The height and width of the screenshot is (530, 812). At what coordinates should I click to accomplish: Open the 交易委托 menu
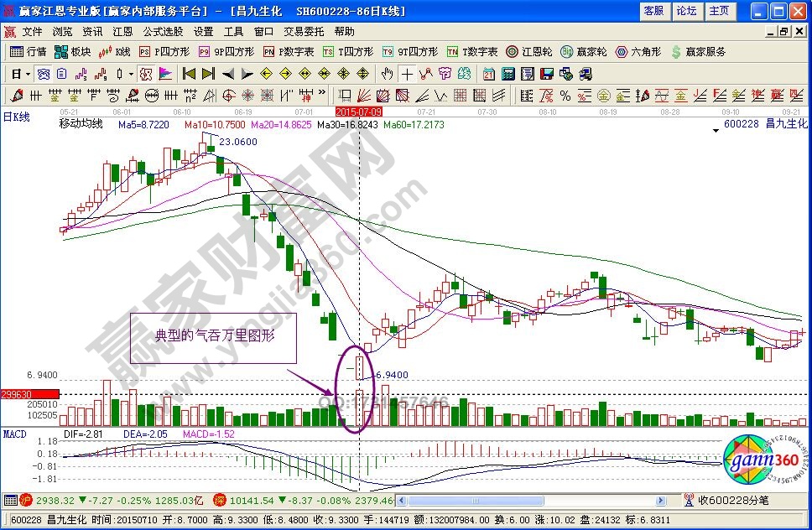coord(303,31)
